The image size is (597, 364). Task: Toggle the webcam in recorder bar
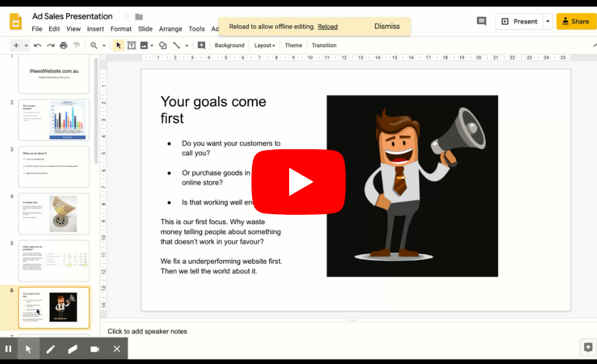94,349
